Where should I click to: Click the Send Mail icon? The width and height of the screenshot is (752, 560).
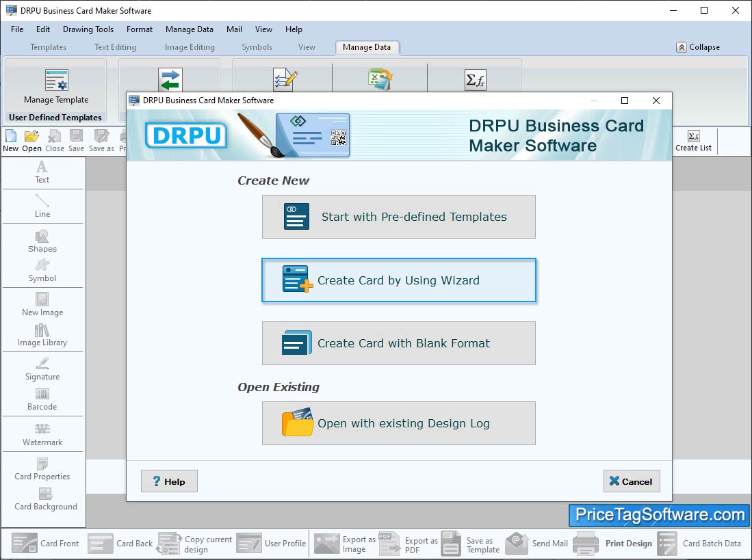pyautogui.click(x=517, y=544)
